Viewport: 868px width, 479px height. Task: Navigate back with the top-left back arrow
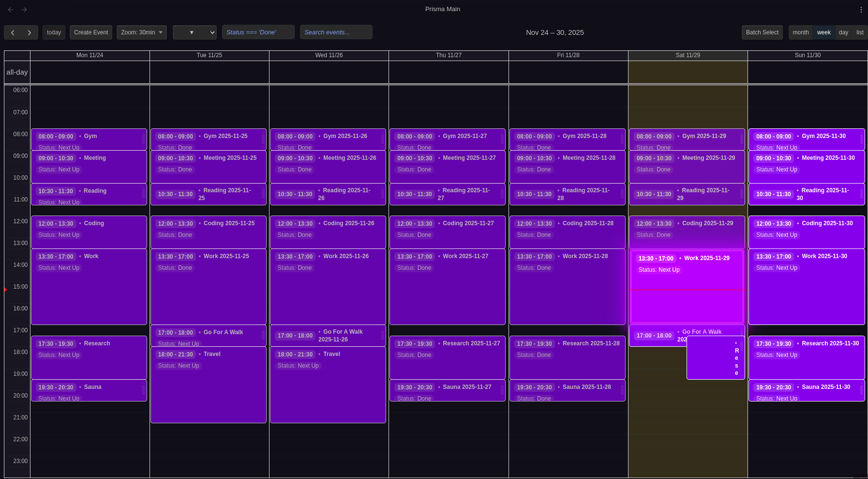pyautogui.click(x=10, y=9)
